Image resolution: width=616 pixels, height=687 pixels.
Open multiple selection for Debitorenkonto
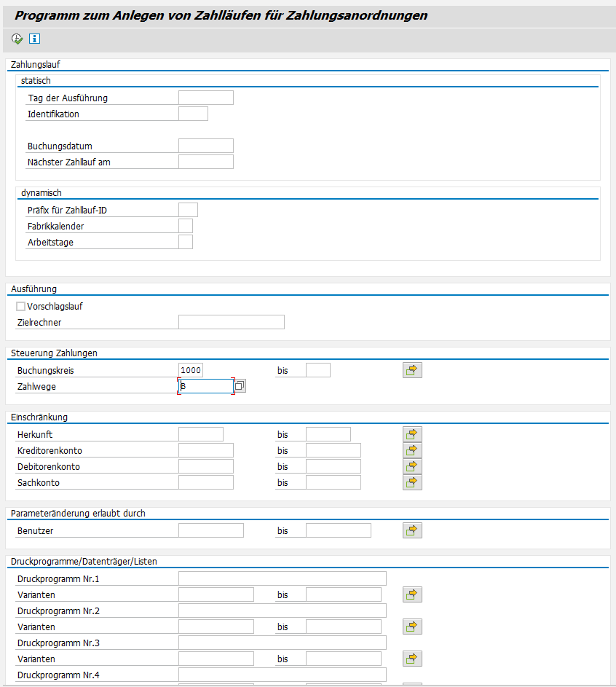click(x=412, y=466)
